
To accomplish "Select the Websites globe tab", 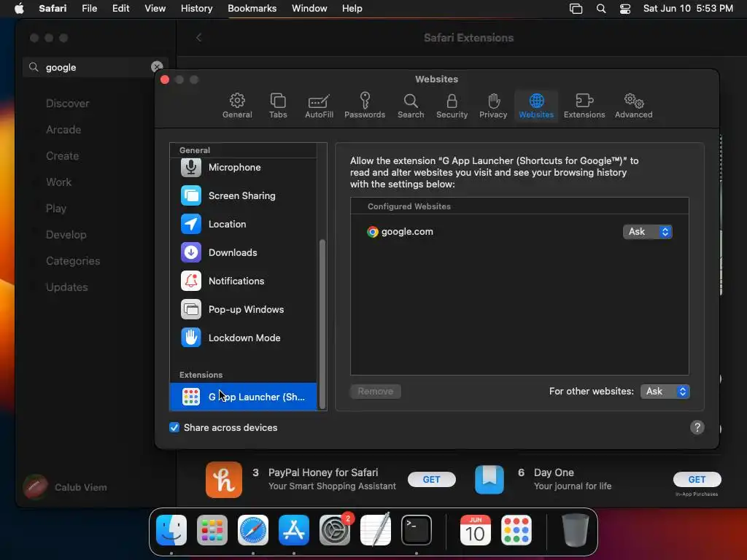I will [x=536, y=106].
